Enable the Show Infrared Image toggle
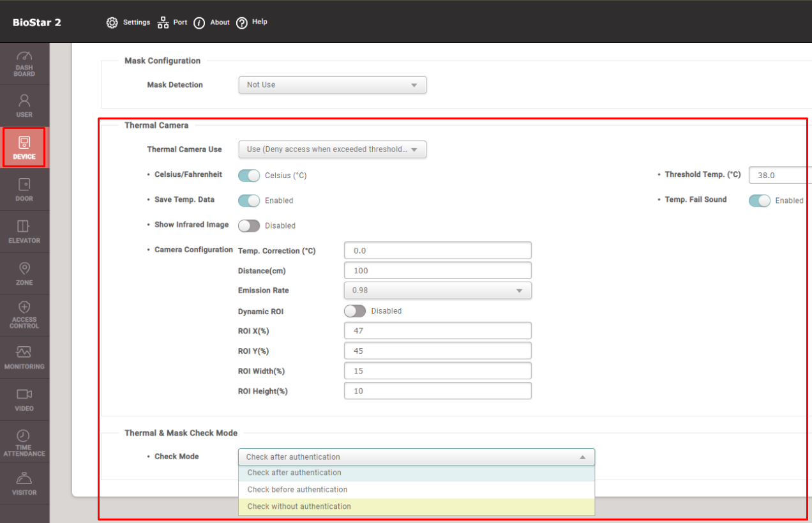The width and height of the screenshot is (812, 523). [x=249, y=225]
